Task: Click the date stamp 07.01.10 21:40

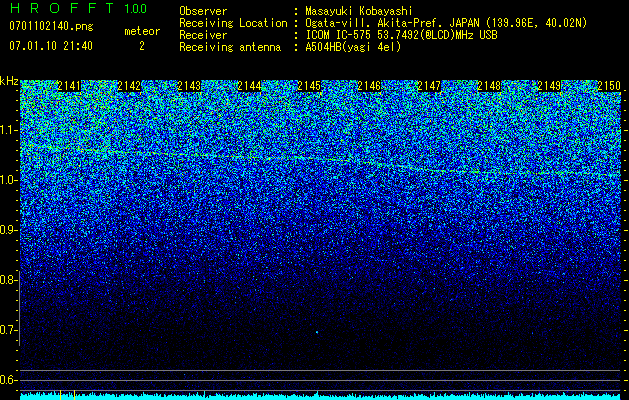Action: click(x=51, y=46)
